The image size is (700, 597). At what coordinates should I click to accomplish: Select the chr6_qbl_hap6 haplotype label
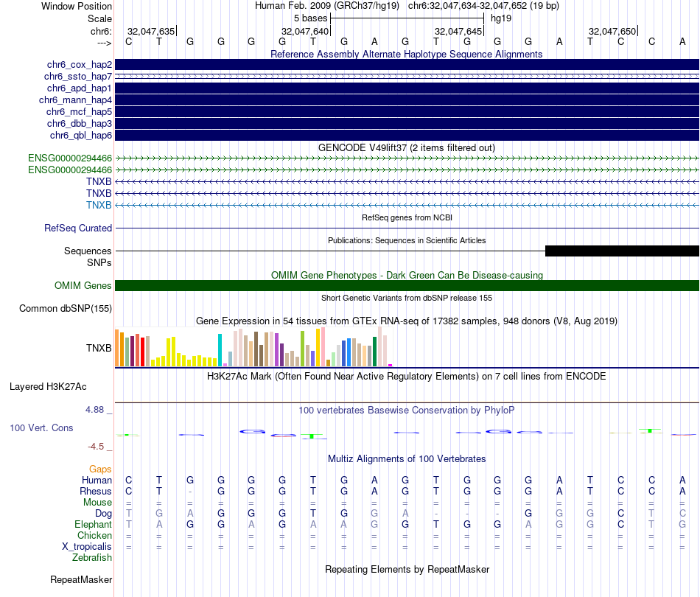pos(81,136)
